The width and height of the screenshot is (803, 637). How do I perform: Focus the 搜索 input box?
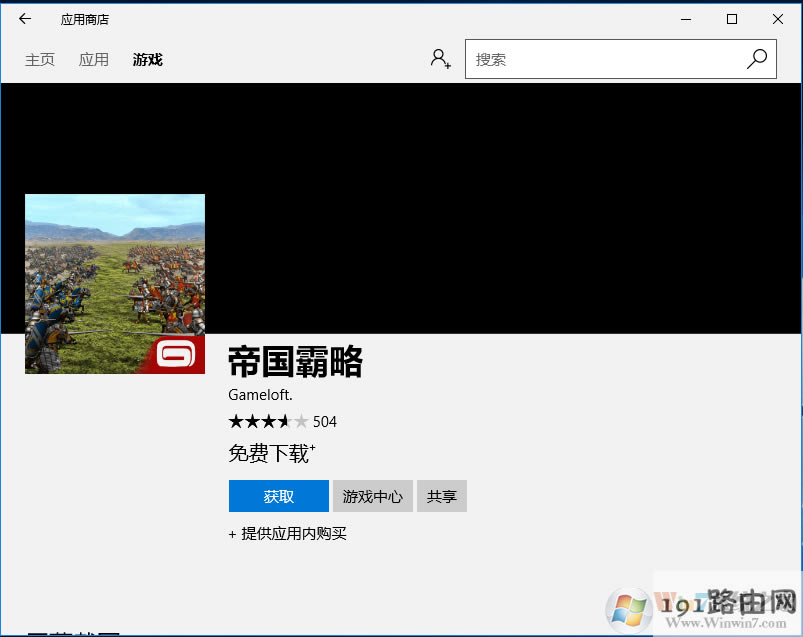605,60
